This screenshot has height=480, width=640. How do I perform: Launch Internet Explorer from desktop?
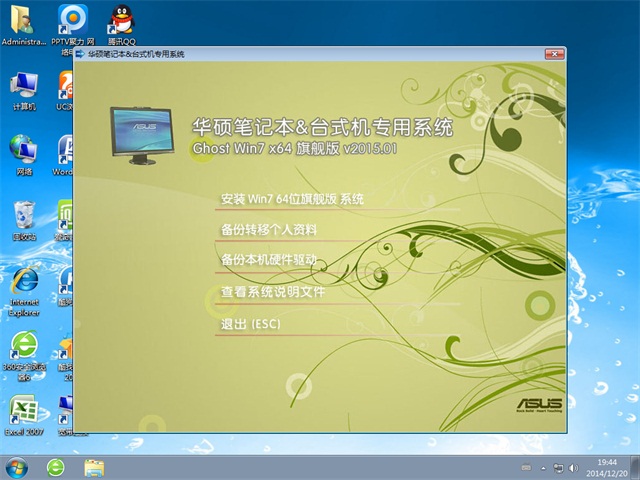pyautogui.click(x=23, y=283)
